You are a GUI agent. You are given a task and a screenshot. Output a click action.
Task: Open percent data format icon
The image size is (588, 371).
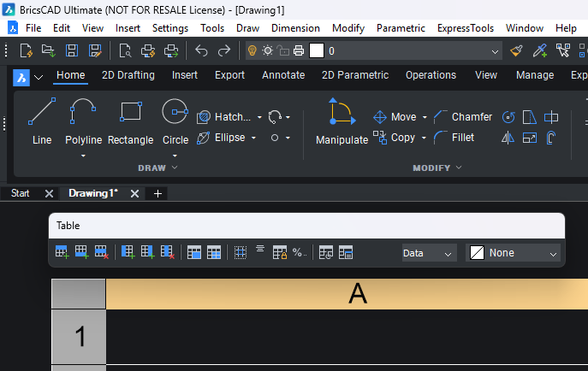(300, 253)
